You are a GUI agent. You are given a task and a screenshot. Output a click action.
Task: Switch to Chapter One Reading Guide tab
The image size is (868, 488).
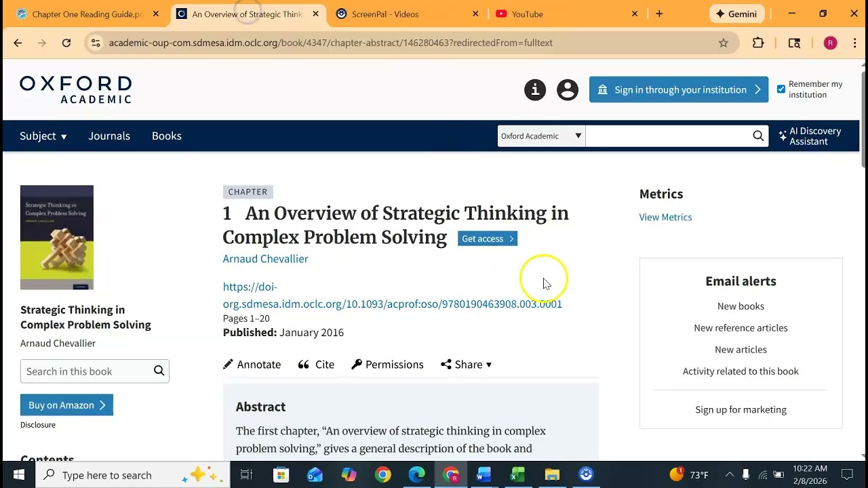87,14
